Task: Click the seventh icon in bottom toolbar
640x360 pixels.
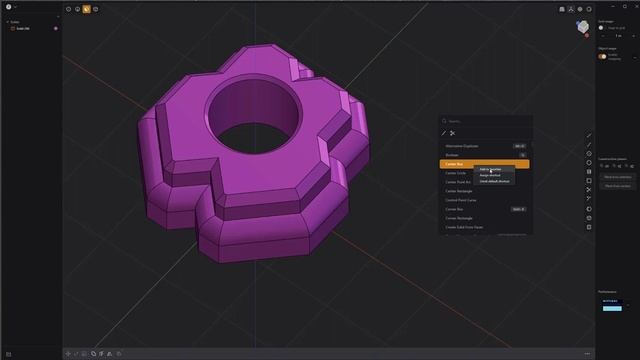Action: coord(119,354)
